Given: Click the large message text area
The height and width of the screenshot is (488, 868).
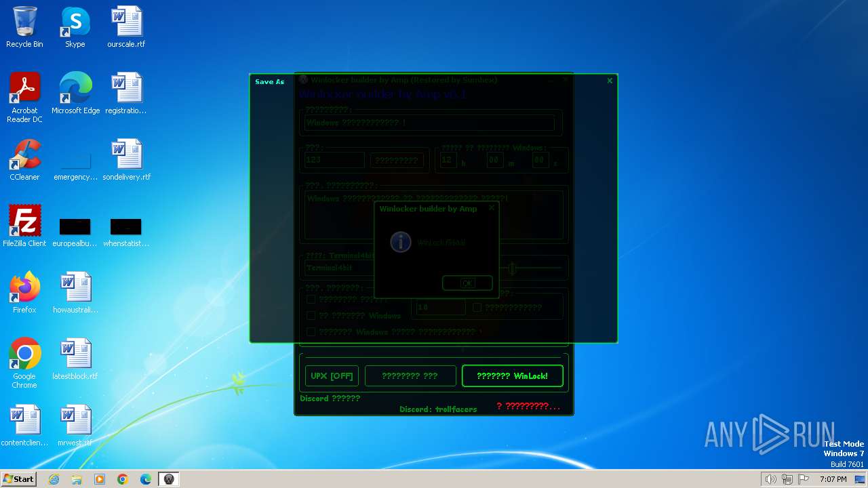Looking at the screenshot, I should (433, 215).
